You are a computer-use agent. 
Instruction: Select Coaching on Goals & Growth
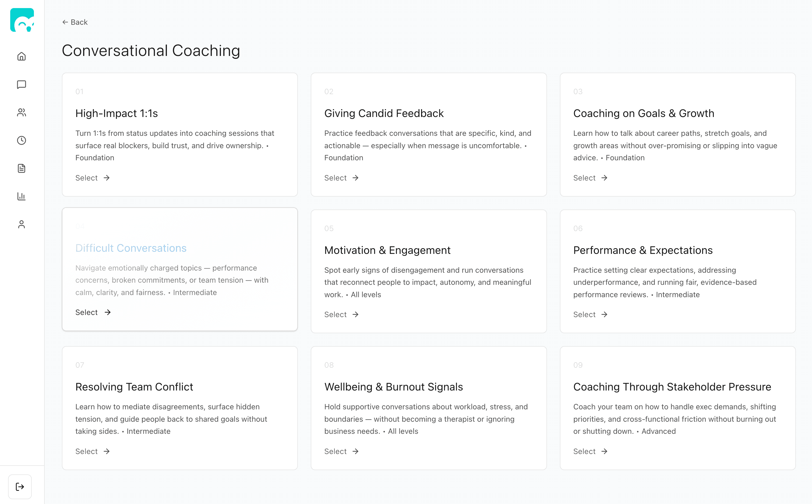[590, 178]
